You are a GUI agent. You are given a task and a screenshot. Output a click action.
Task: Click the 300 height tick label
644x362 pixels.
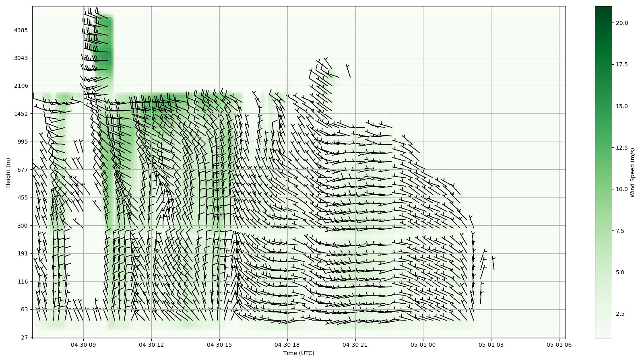click(x=23, y=226)
